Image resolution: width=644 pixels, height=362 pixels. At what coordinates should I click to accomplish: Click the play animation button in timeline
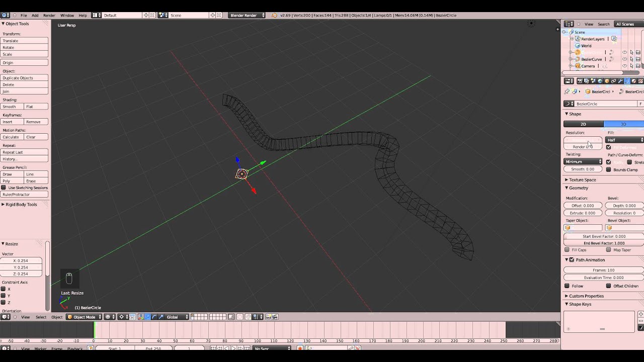(x=233, y=348)
